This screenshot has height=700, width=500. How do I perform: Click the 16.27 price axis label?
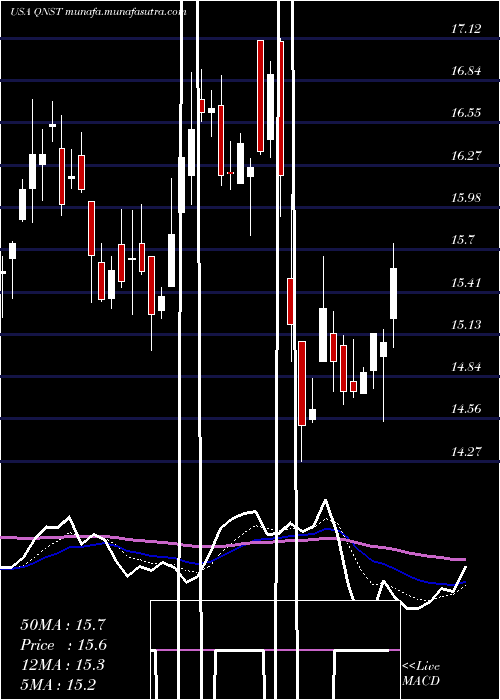(466, 155)
